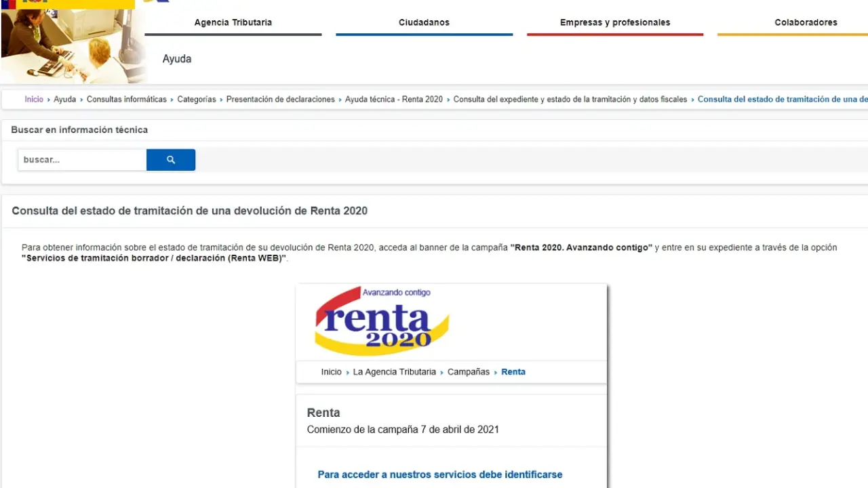Image resolution: width=868 pixels, height=488 pixels.
Task: Open Consulta del expediente breadcrumb link
Action: pyautogui.click(x=570, y=100)
